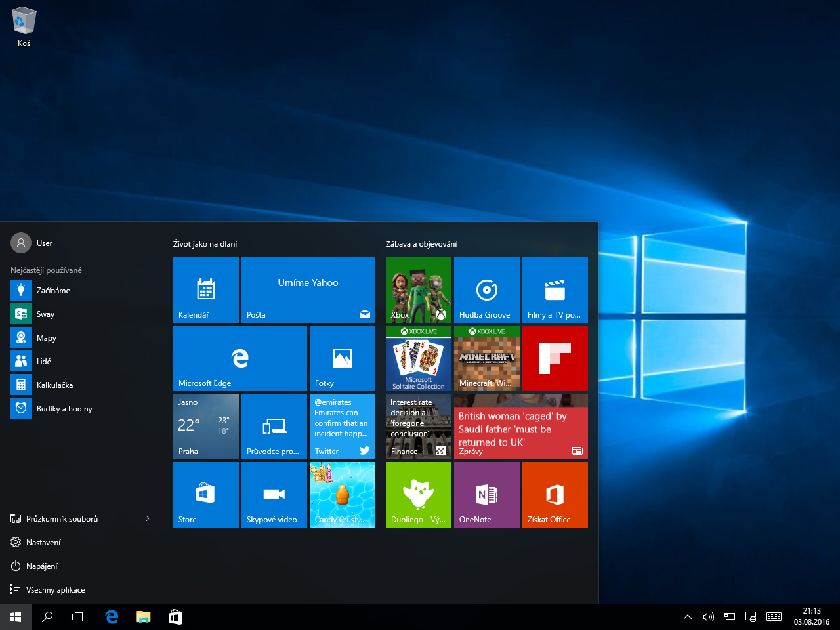Select the Koš recycle bin icon

click(24, 27)
